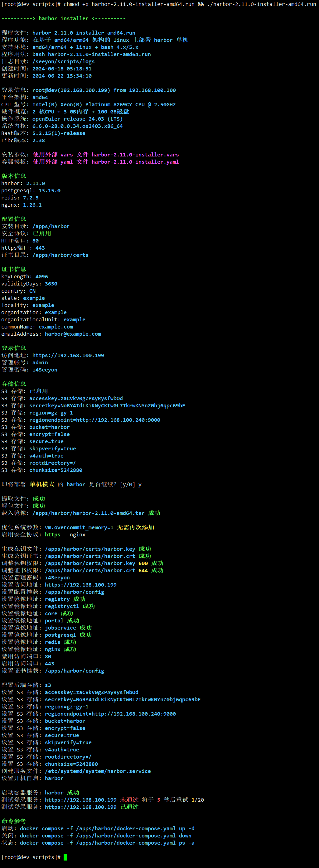The image size is (319, 868).
Task: Click the 证书信息 section heading
Action: tap(14, 269)
